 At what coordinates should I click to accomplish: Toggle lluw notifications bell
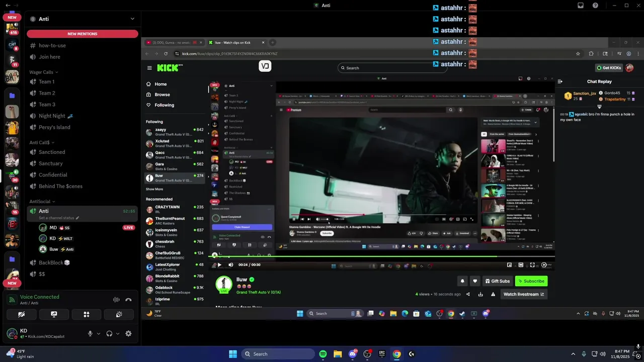point(462,281)
